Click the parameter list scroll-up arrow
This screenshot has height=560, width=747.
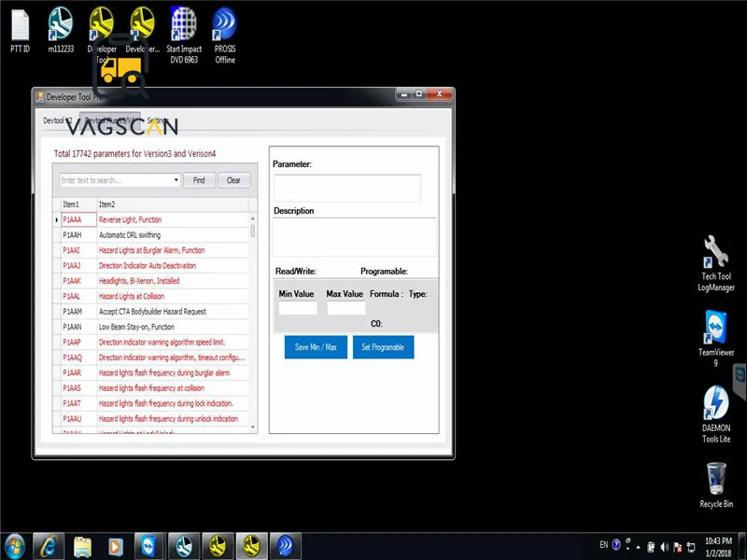[252, 218]
